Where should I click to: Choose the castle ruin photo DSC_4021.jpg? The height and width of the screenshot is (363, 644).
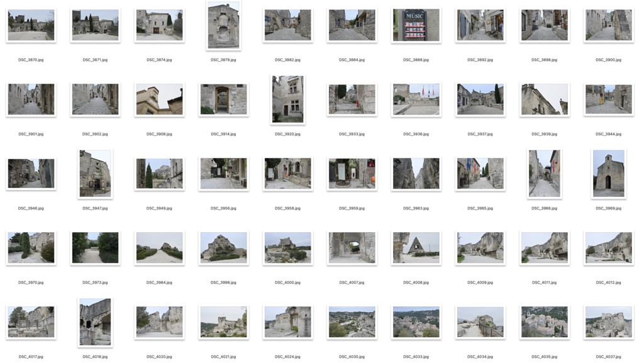223,322
